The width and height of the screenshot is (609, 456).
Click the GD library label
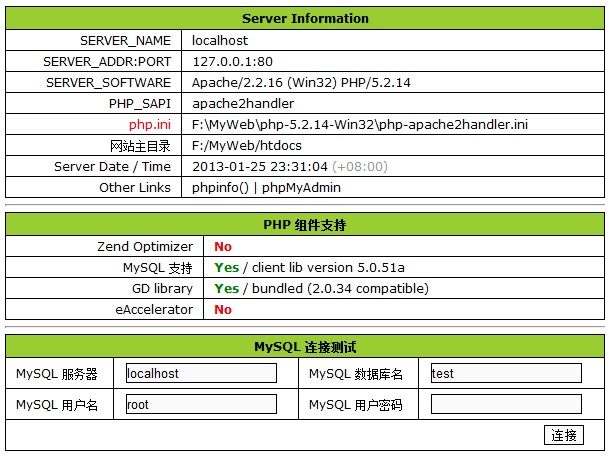click(162, 289)
